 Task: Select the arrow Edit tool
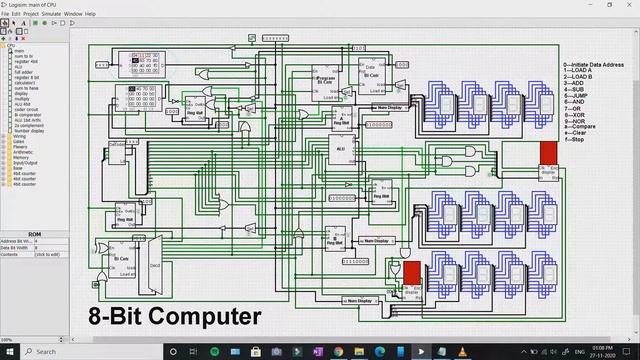[14, 23]
